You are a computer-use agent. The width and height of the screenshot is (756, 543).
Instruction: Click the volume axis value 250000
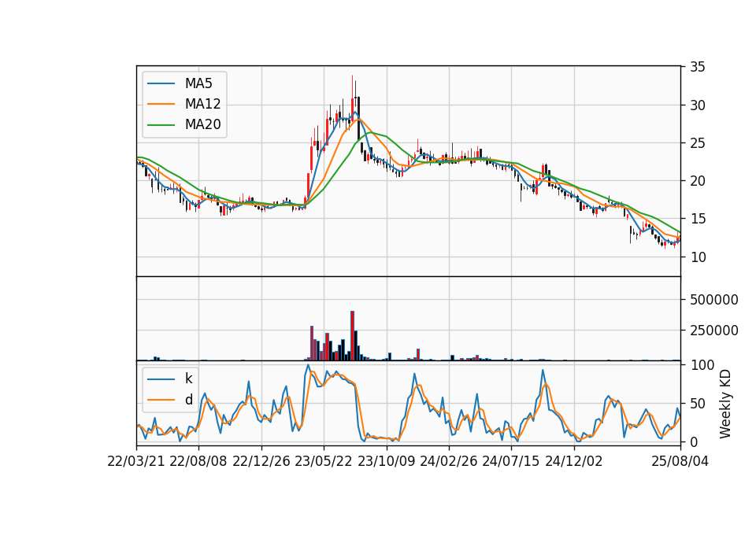pyautogui.click(x=714, y=331)
